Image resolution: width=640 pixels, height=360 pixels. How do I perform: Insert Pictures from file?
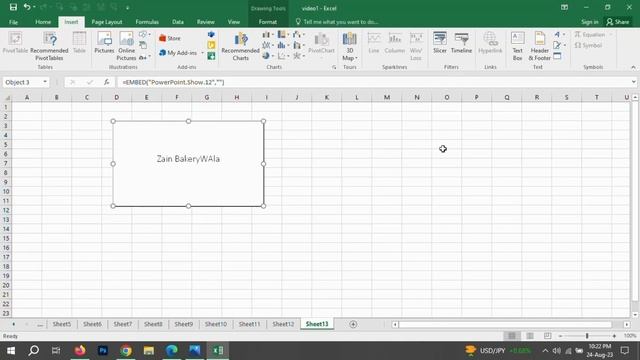tap(104, 43)
